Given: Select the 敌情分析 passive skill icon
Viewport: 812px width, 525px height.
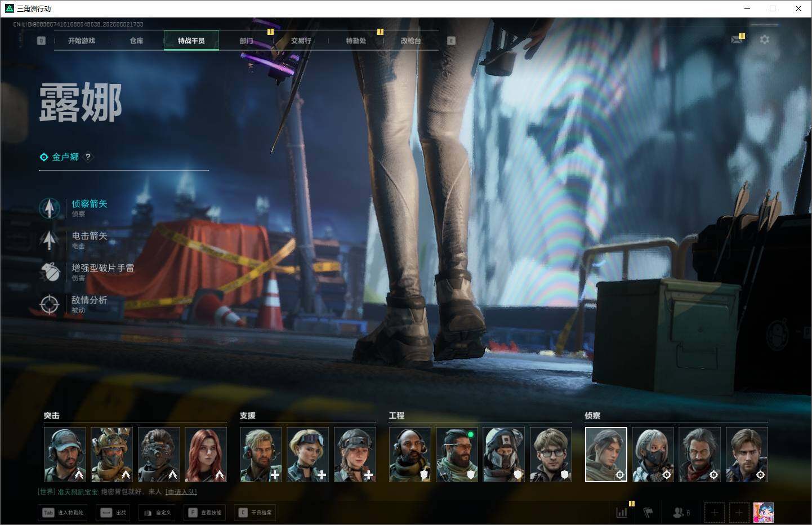Looking at the screenshot, I should click(x=50, y=304).
